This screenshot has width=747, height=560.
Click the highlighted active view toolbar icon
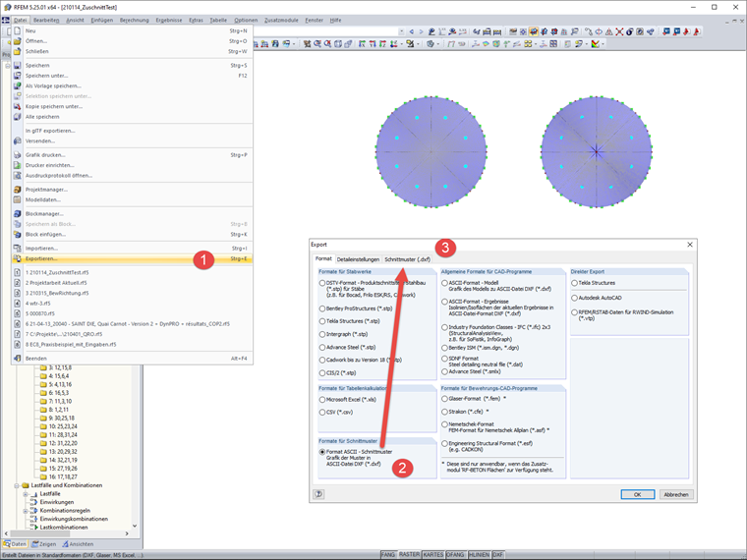534,31
